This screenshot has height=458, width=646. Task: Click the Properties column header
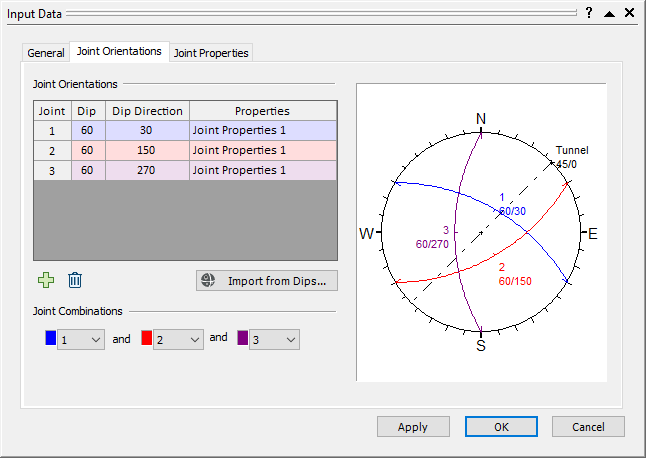point(263,111)
